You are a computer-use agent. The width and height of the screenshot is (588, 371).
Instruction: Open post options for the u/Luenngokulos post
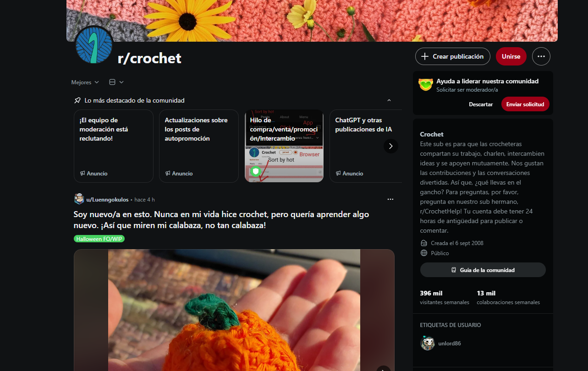coord(390,199)
